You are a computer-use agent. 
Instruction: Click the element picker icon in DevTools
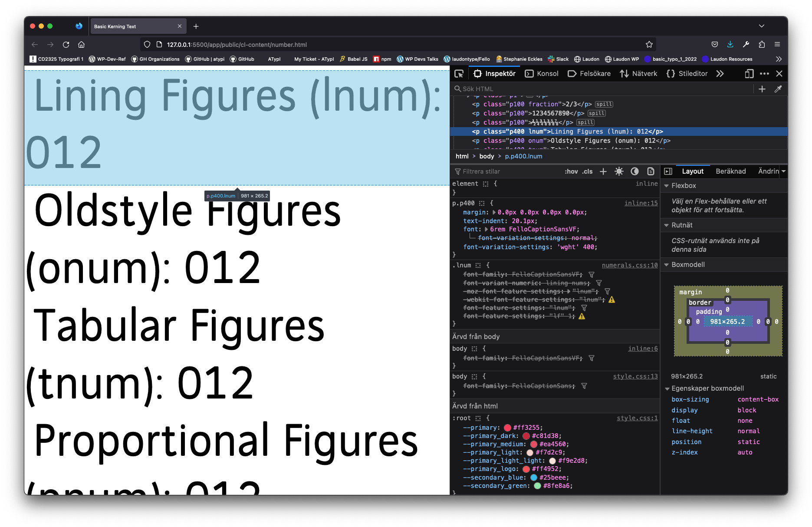459,74
